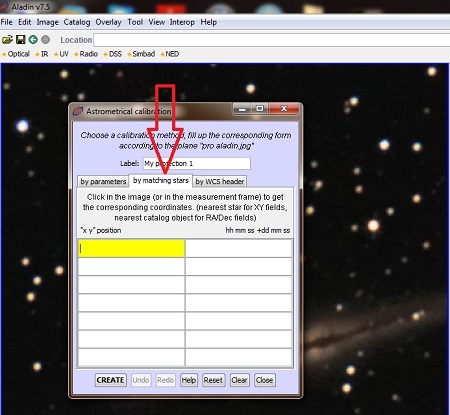Click the gray forward circle icon
The image size is (450, 415).
tap(45, 40)
